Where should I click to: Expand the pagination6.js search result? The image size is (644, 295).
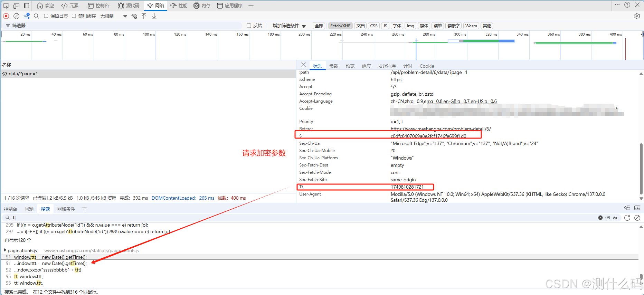coord(5,250)
